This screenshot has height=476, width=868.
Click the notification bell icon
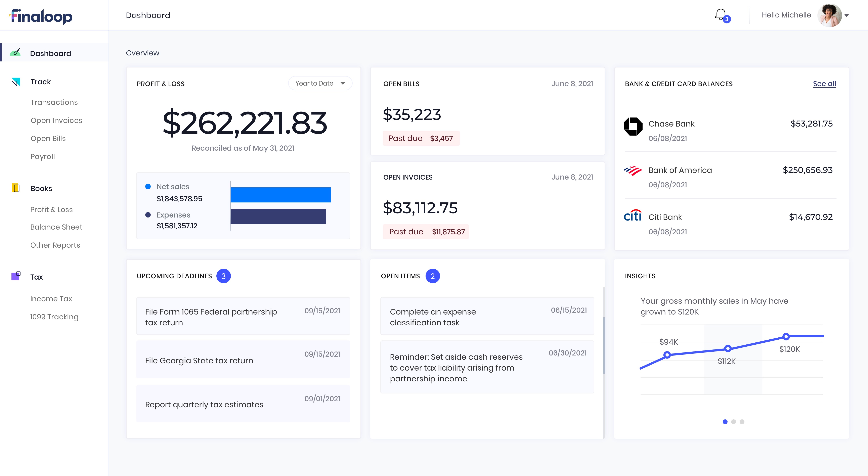(720, 14)
